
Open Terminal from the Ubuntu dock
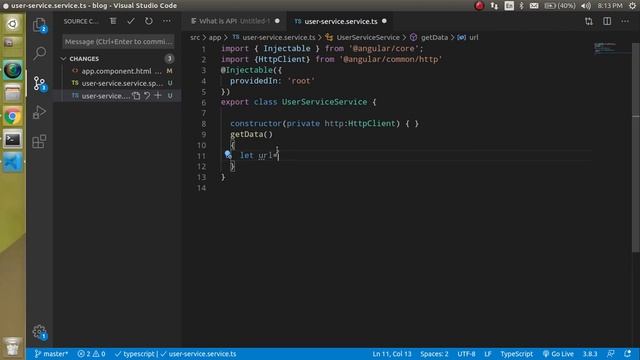[x=12, y=140]
